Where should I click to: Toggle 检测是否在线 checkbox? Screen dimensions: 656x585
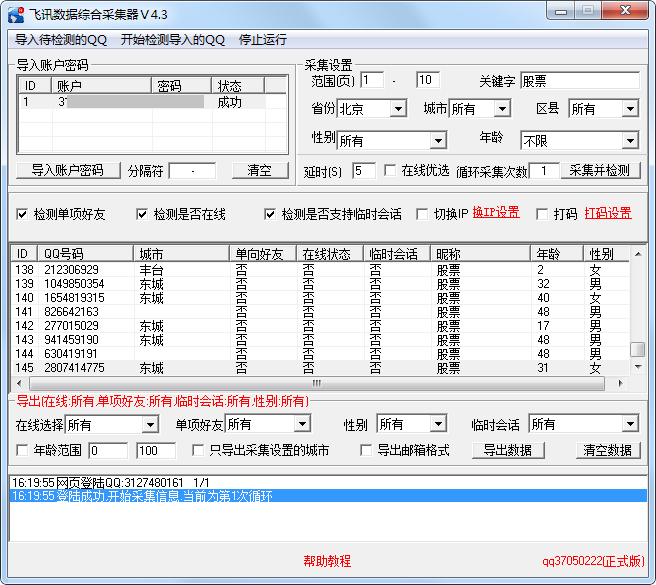(x=142, y=214)
